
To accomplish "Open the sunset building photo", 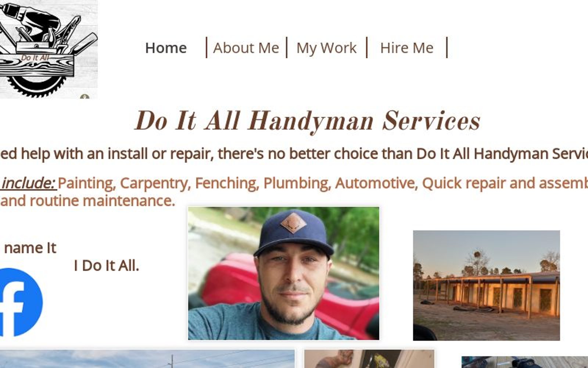I will coord(486,285).
